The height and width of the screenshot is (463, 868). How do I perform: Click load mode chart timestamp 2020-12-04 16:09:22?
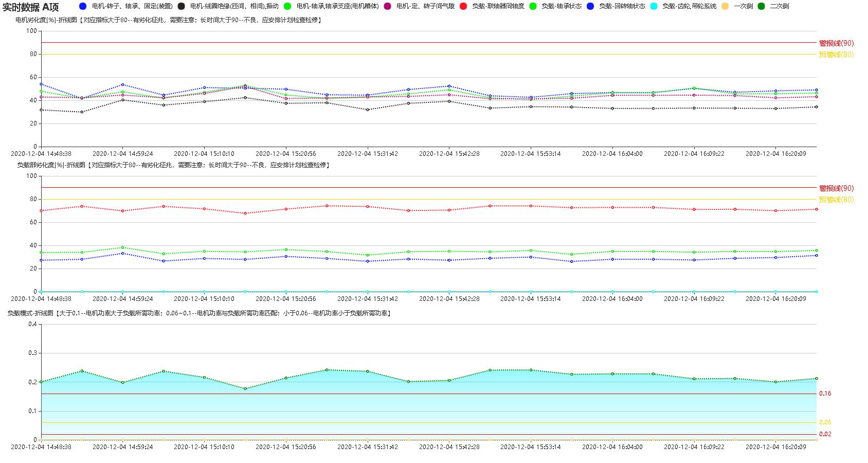[x=694, y=447]
